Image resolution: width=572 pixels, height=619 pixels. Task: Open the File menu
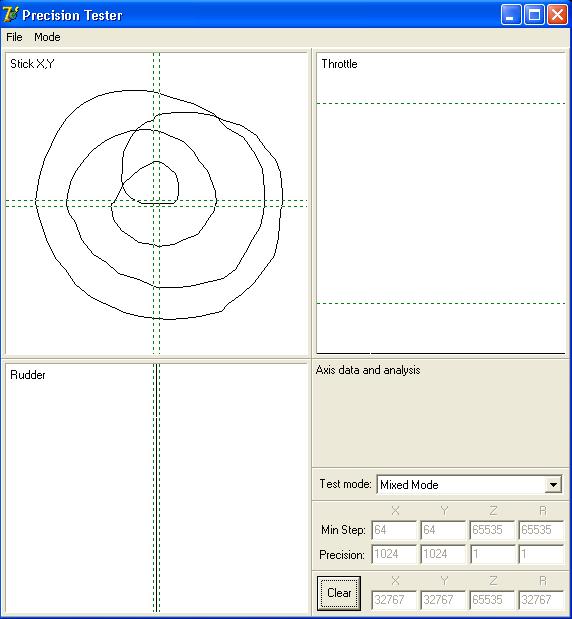14,37
